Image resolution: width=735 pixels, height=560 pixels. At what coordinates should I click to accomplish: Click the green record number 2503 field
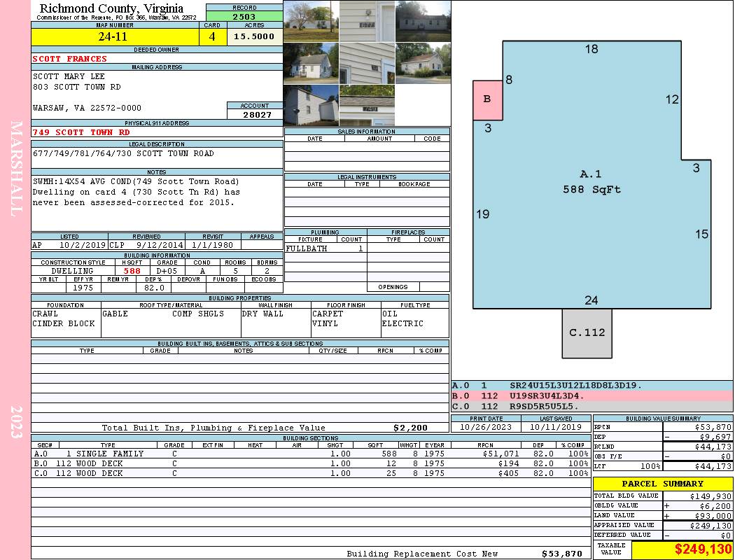click(x=244, y=16)
